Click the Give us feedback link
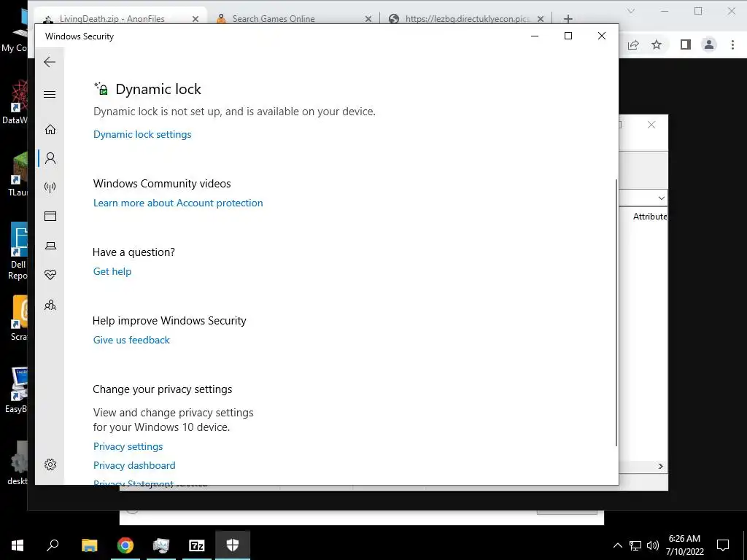This screenshot has width=747, height=560. click(x=131, y=340)
